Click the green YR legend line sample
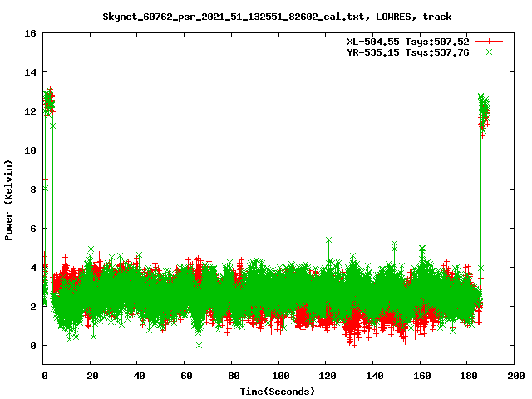Screen dimensions: 532x399 click(489, 52)
